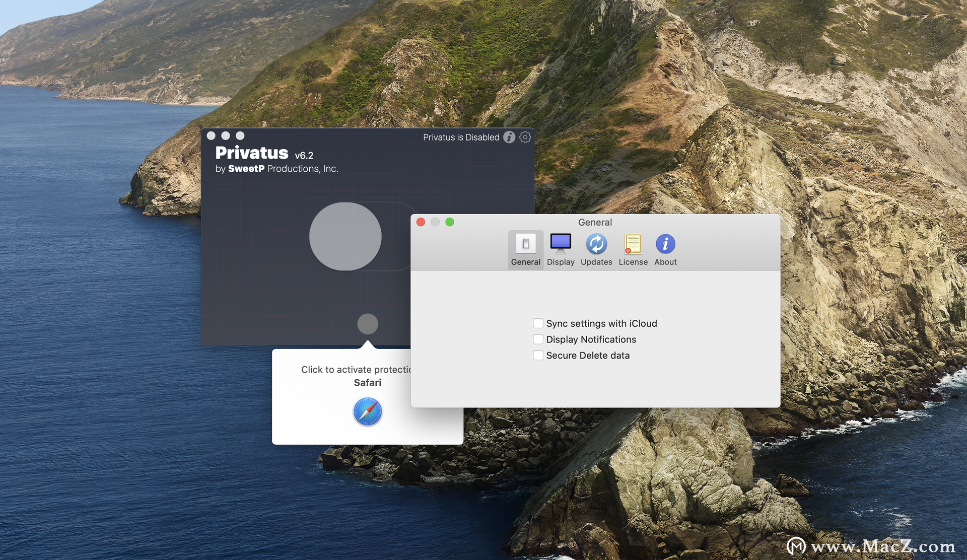Click the Privatus is Disabled status text
The width and height of the screenshot is (967, 560).
click(x=461, y=137)
